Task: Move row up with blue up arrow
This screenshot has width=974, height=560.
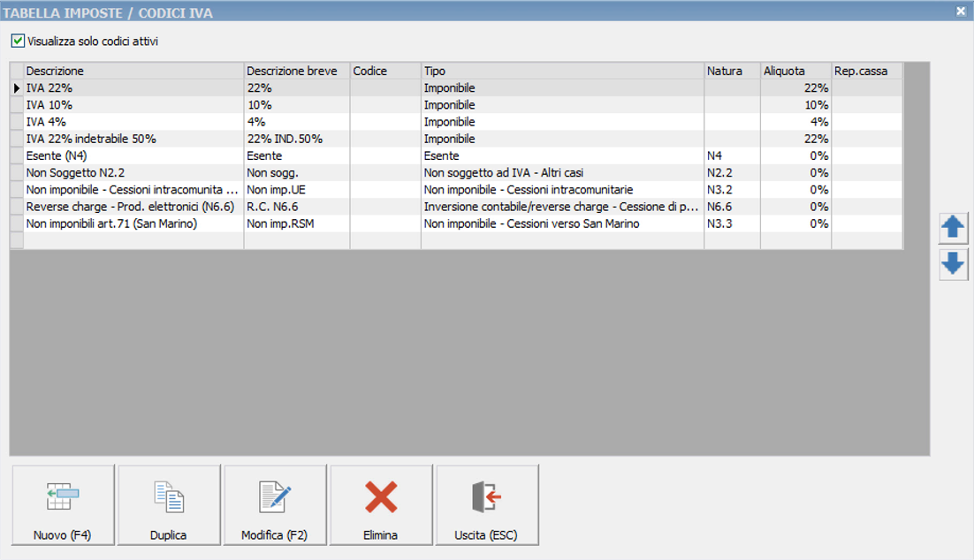Action: click(x=953, y=228)
